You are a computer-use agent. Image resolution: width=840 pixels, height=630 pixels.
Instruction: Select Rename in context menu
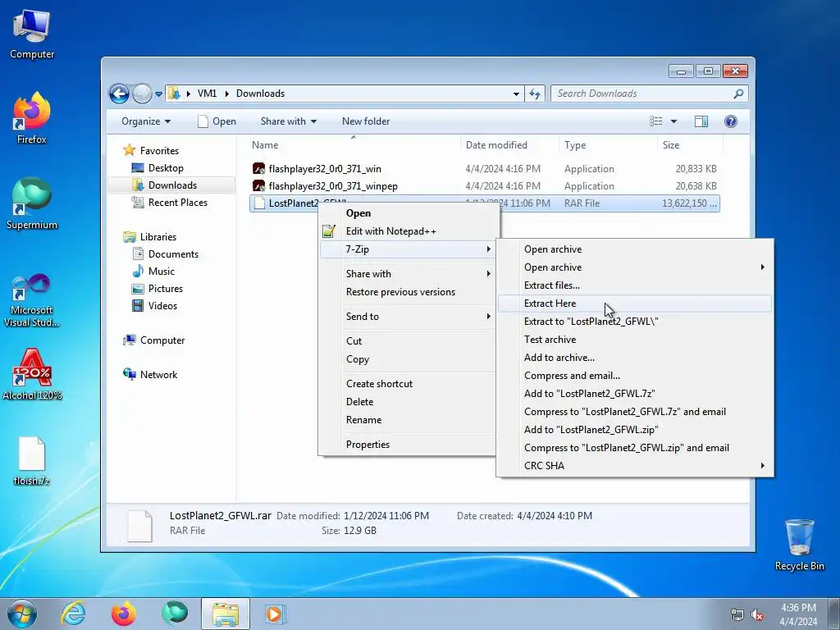tap(407, 420)
